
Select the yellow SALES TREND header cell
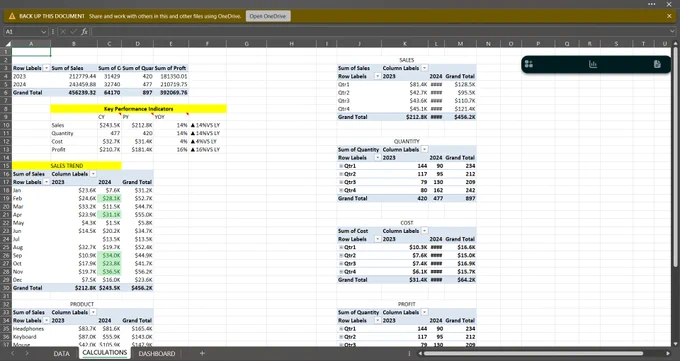click(67, 166)
